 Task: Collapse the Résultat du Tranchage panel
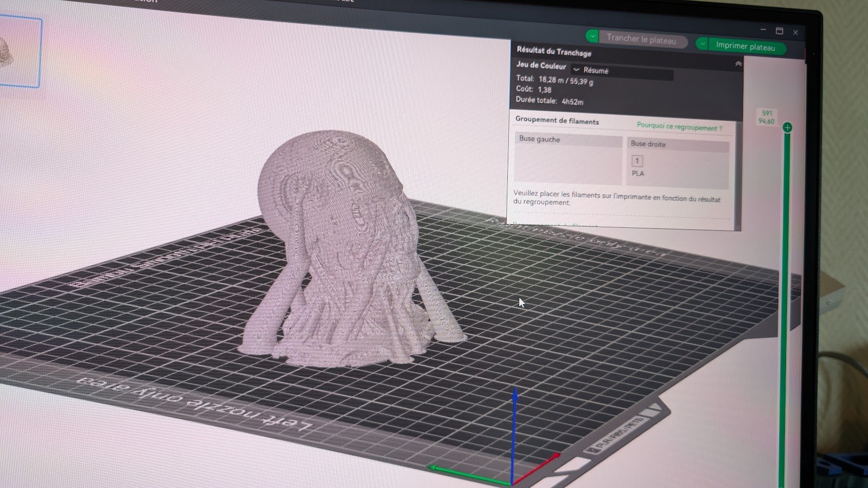tap(738, 64)
